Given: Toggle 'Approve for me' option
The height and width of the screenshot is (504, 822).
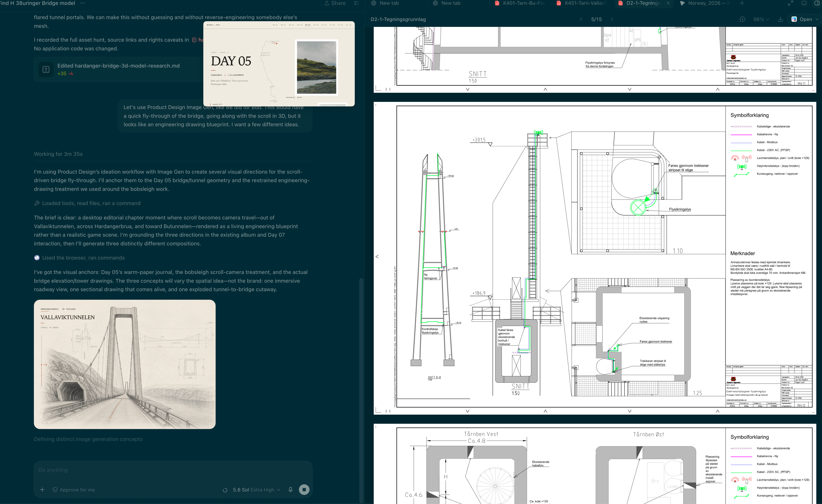Looking at the screenshot, I should point(74,490).
